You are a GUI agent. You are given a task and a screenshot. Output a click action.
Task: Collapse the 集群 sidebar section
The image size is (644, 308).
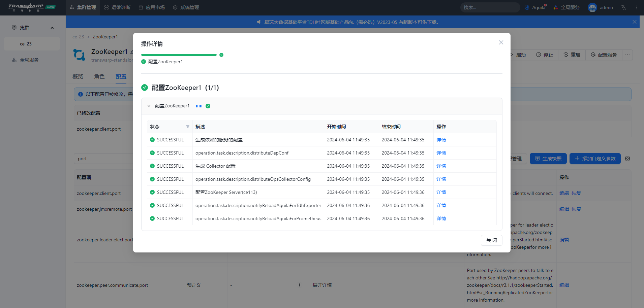52,28
